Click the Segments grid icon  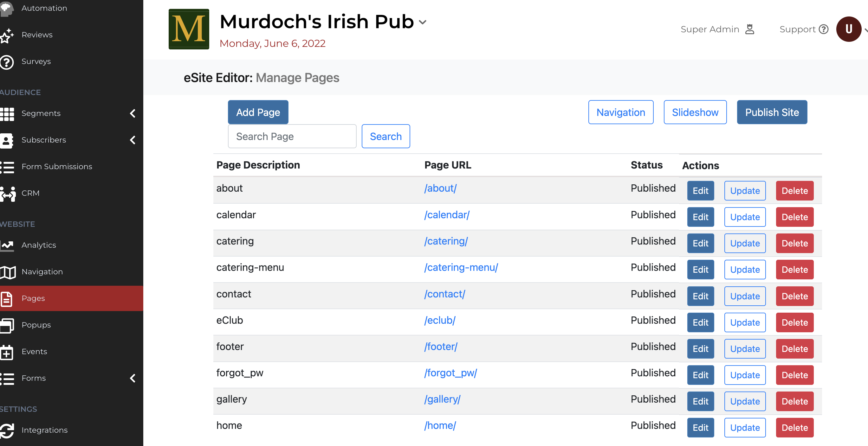coord(7,114)
